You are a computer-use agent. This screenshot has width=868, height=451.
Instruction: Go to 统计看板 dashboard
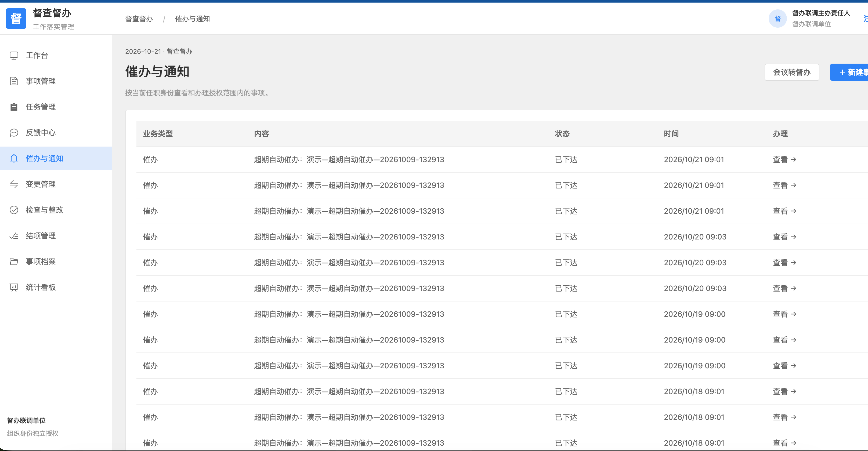pyautogui.click(x=56, y=287)
